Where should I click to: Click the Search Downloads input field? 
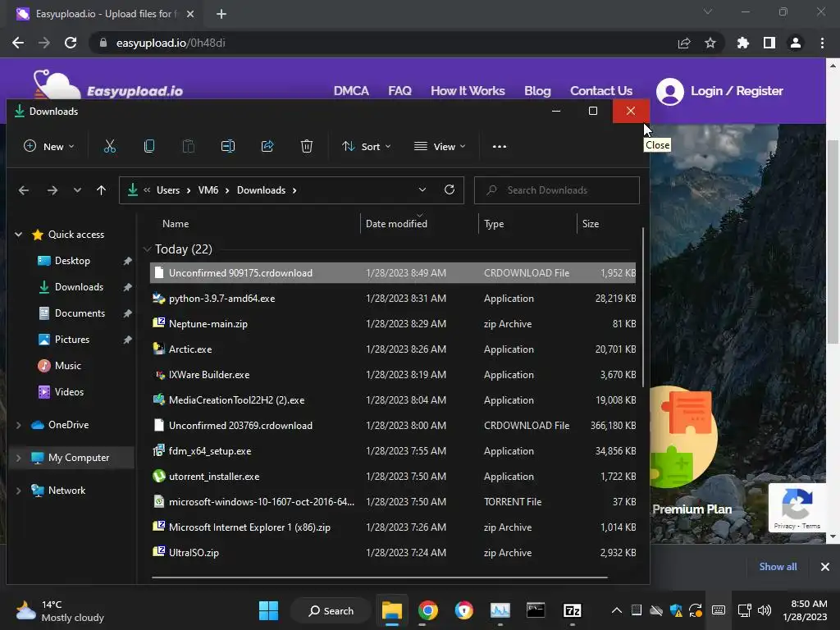tap(557, 190)
